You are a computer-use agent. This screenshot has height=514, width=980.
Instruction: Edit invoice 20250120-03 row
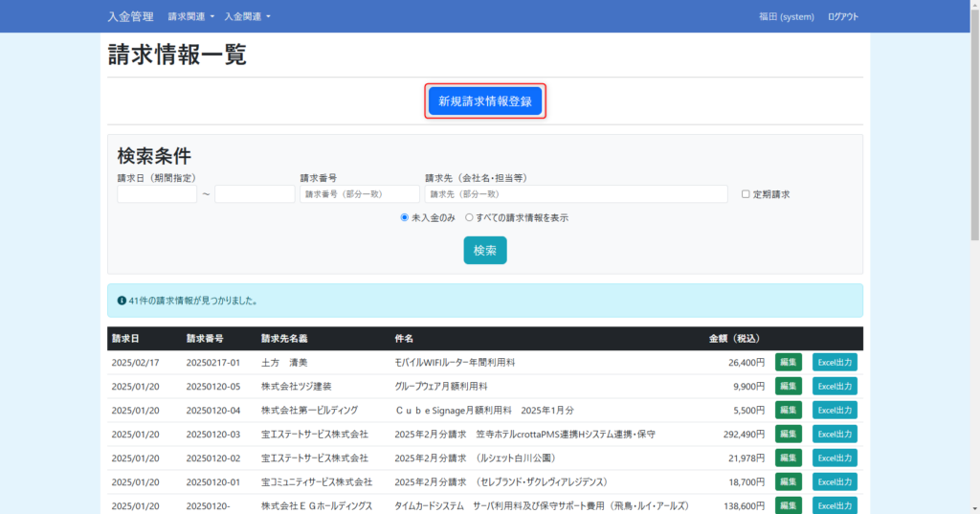pos(788,435)
